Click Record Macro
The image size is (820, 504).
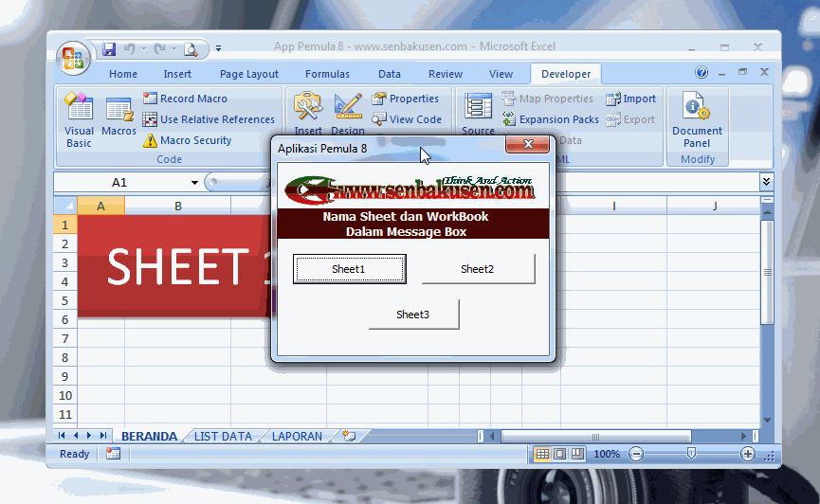coord(185,99)
